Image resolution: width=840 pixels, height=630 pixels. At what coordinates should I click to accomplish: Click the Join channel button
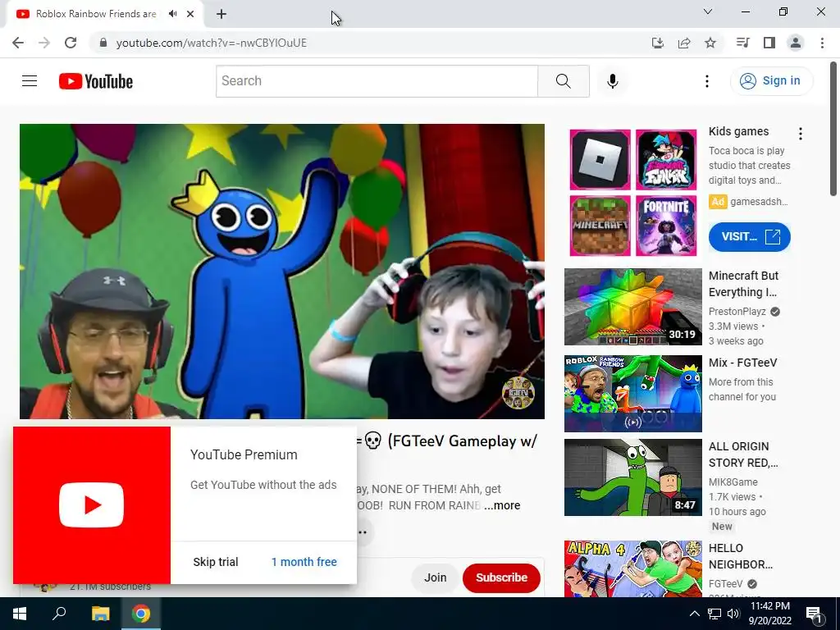click(x=435, y=577)
